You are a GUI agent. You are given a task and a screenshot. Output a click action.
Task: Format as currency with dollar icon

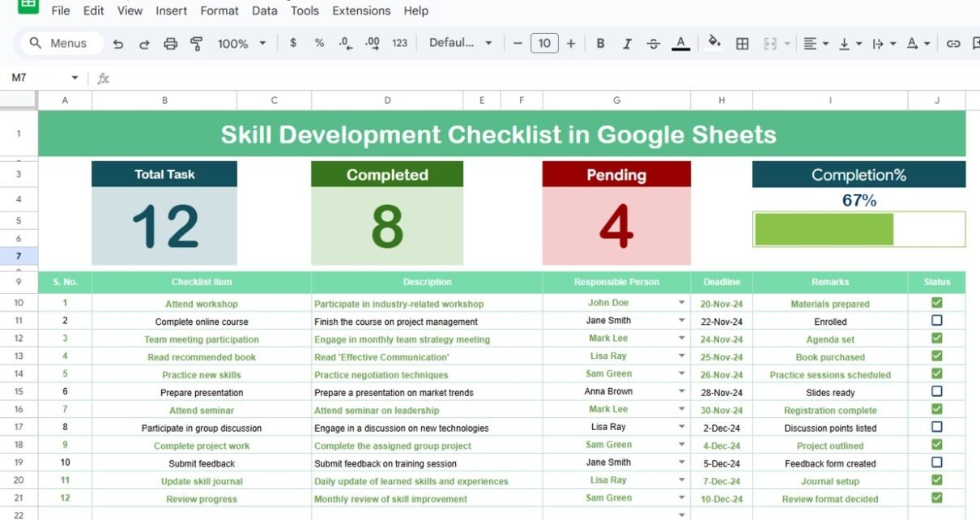pyautogui.click(x=293, y=43)
